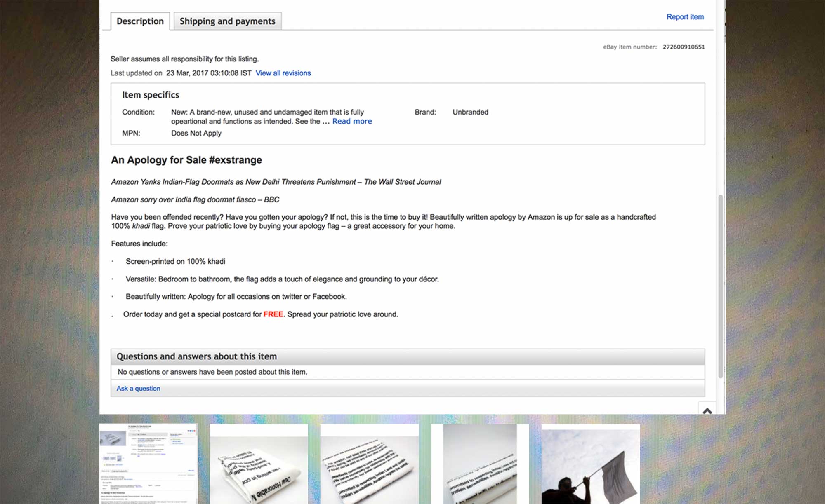Click the heading An Apology for Sale #exstrange
Image resolution: width=825 pixels, height=504 pixels.
click(186, 160)
